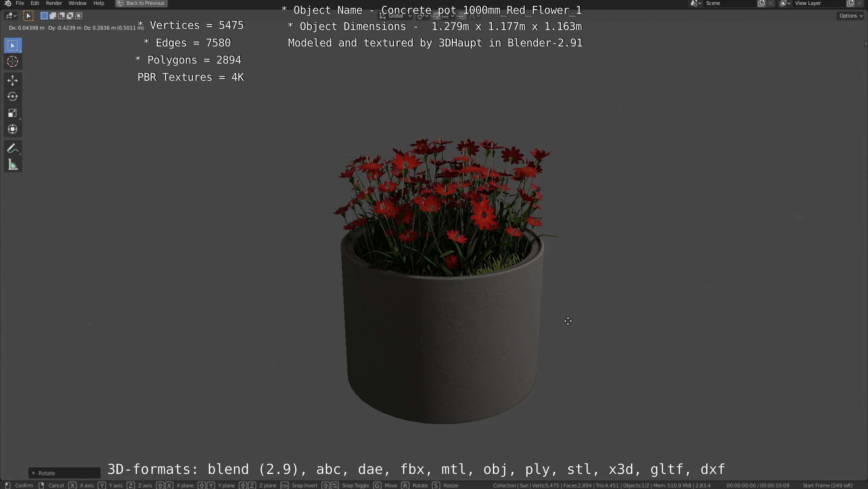Expand the Rotate operator panel
The width and height of the screenshot is (868, 489).
64,473
